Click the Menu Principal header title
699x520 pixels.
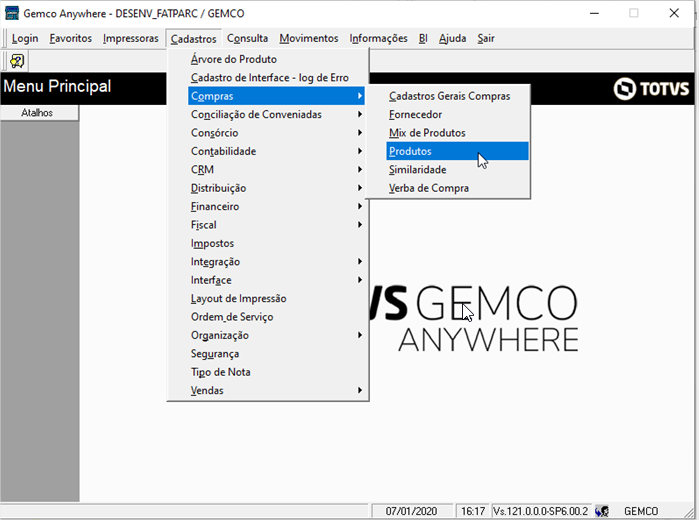57,86
